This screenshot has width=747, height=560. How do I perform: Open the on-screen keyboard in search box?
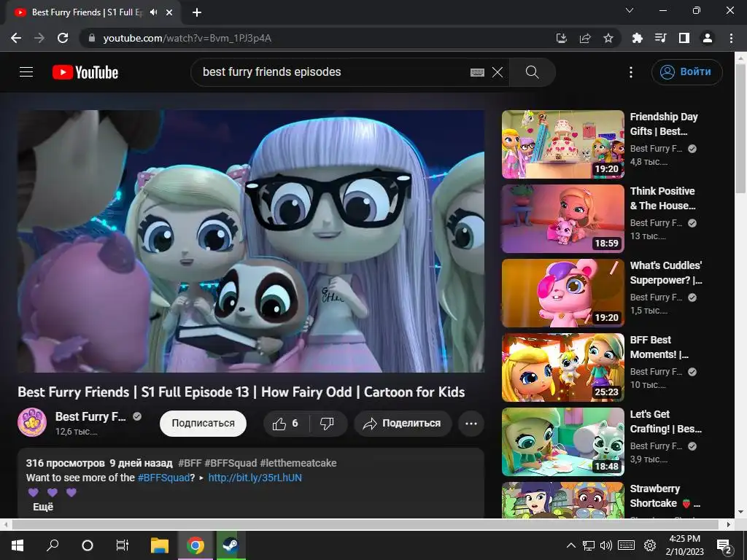[x=477, y=72]
